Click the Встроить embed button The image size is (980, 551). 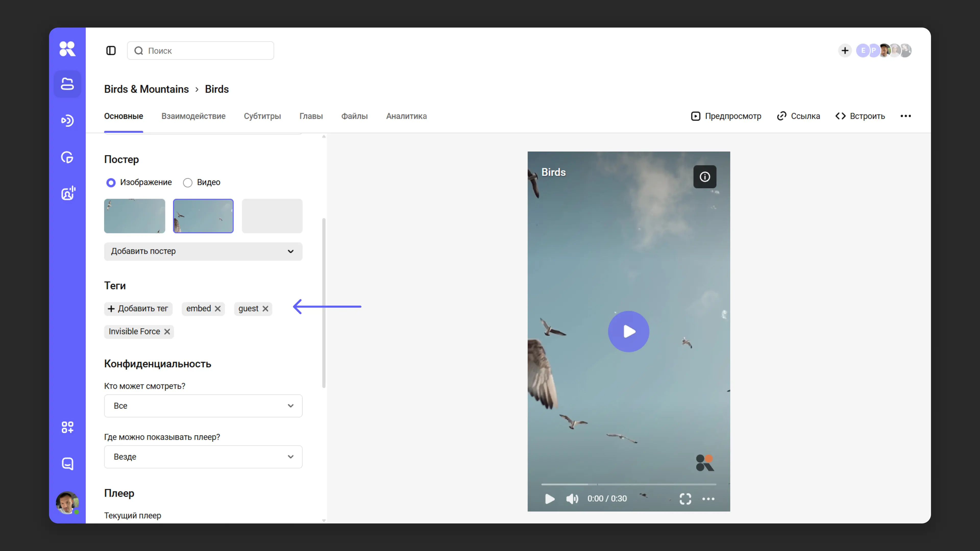pyautogui.click(x=860, y=116)
